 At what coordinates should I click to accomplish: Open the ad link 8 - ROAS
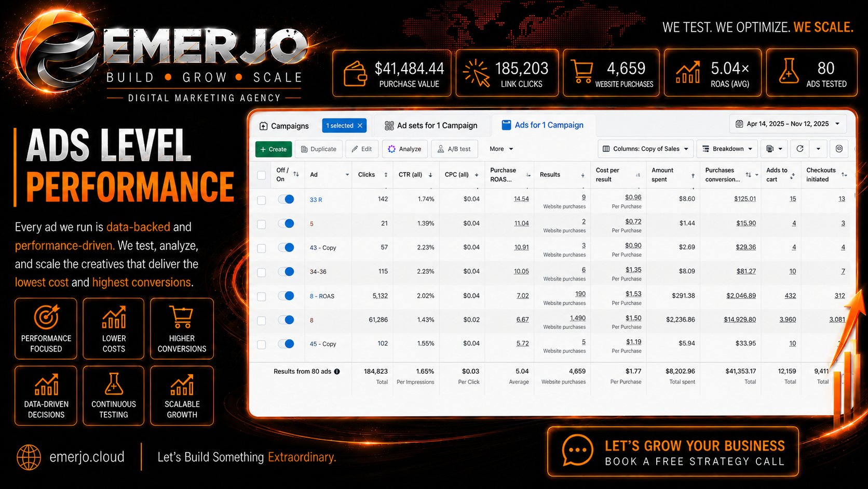322,296
